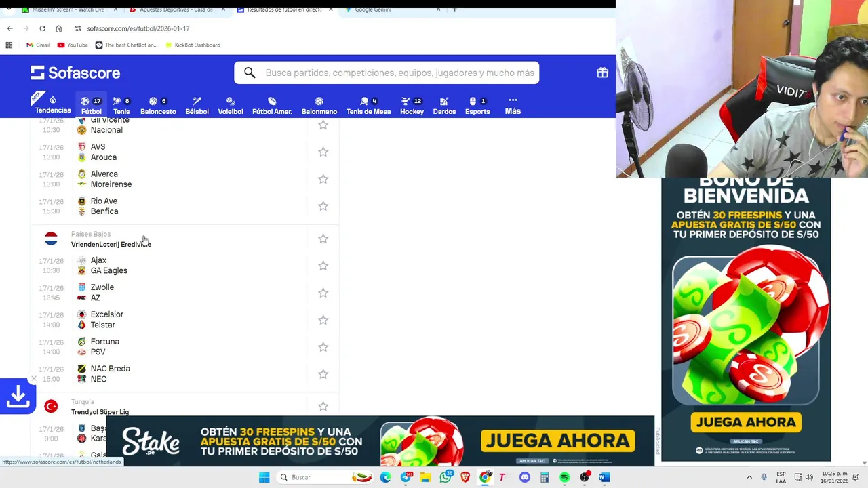
Task: Favorite the Trendyol Süper Lig league
Action: coord(323,406)
